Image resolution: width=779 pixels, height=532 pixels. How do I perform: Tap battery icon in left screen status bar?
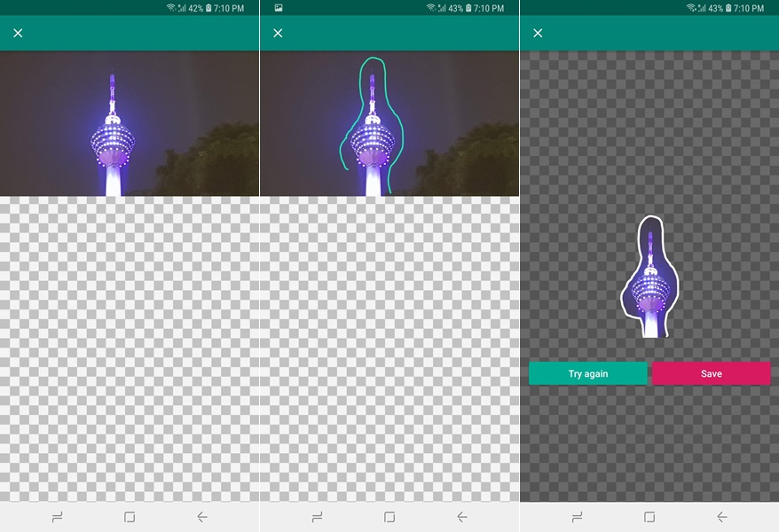[x=209, y=8]
